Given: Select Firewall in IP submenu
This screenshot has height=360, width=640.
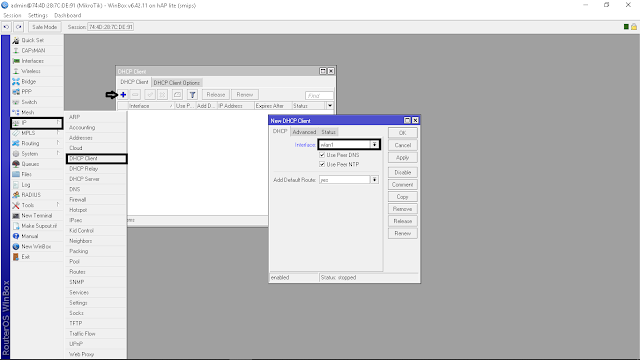Looking at the screenshot, I should (x=96, y=200).
